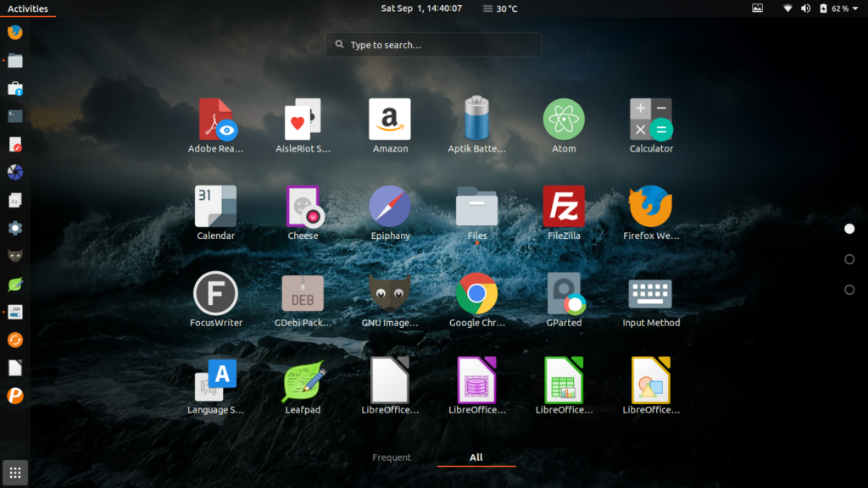The image size is (868, 488).
Task: Launch Software Updater from the dock
Action: click(x=15, y=340)
